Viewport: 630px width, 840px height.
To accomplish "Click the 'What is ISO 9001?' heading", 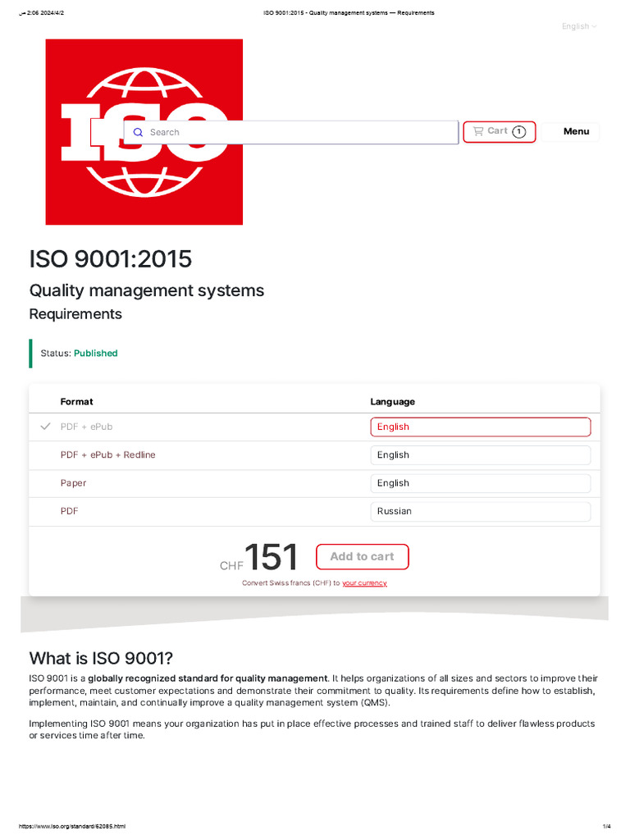I will (x=101, y=658).
